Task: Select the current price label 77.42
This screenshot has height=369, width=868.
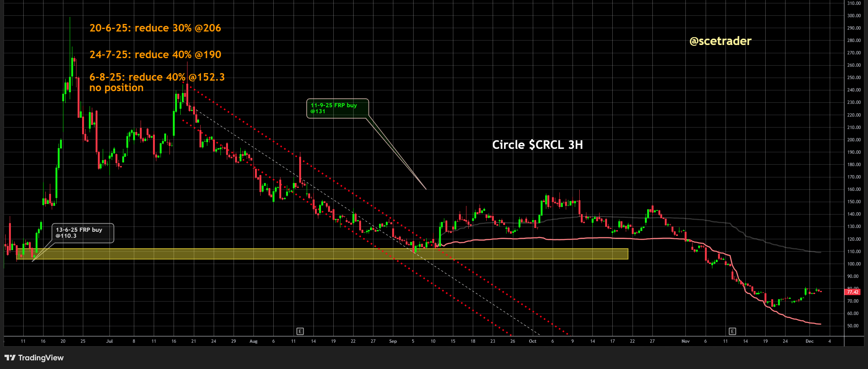Action: tap(853, 292)
